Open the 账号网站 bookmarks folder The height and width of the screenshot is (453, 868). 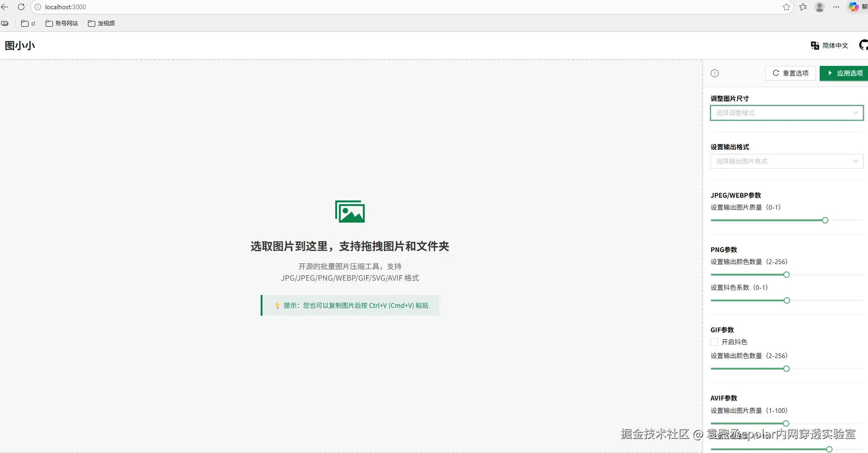(x=62, y=23)
